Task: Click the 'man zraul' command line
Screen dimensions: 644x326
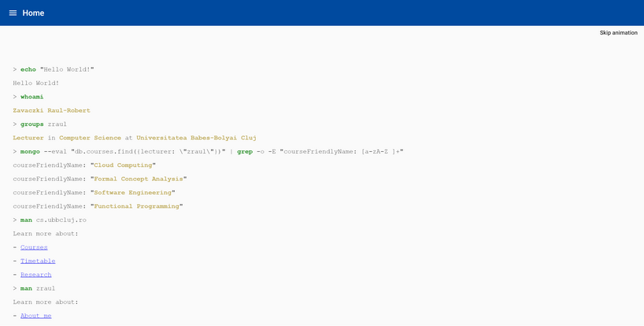Action: point(34,288)
